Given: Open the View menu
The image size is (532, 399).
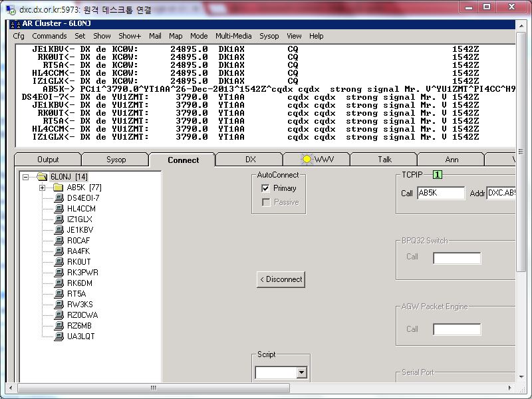Looking at the screenshot, I should click(x=294, y=36).
